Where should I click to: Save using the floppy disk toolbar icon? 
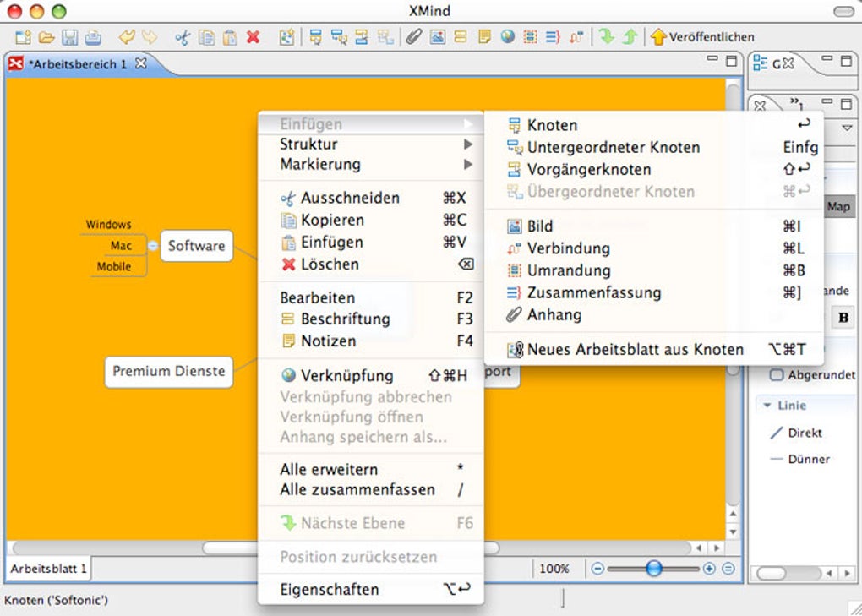point(70,37)
